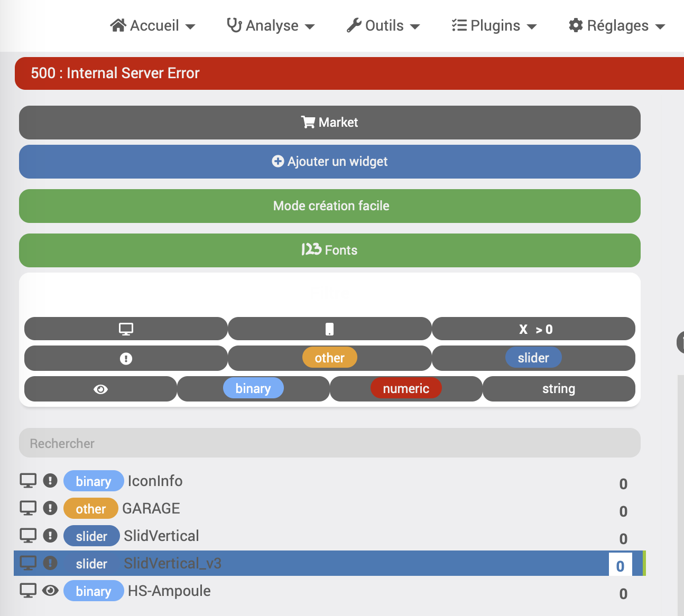Open the Analyse menu
The height and width of the screenshot is (616, 684).
(x=270, y=25)
